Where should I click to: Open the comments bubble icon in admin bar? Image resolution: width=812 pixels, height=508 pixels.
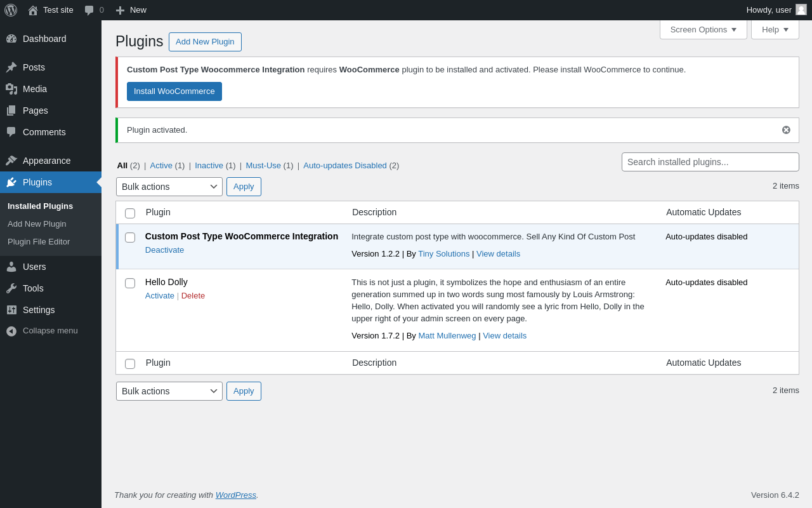(x=89, y=10)
